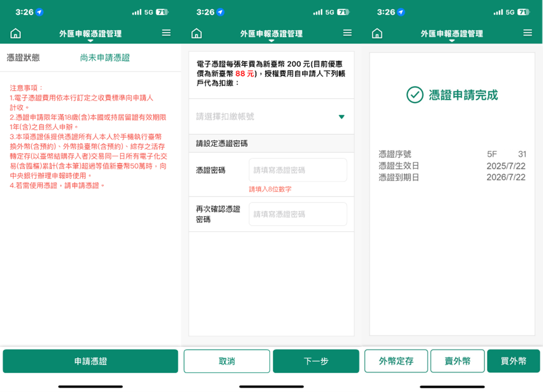Open the 請選擇扣繳帳號 account dropdown
543x392 pixels.
[x=271, y=117]
